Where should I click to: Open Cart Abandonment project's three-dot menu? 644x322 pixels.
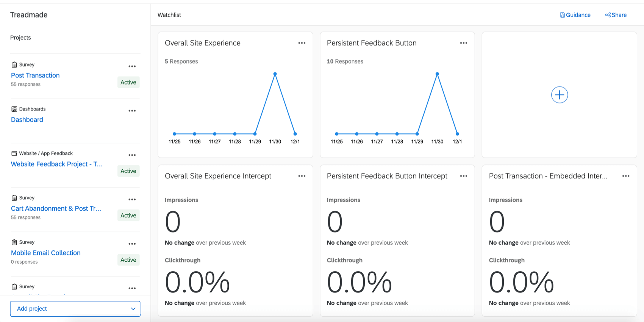(x=132, y=200)
